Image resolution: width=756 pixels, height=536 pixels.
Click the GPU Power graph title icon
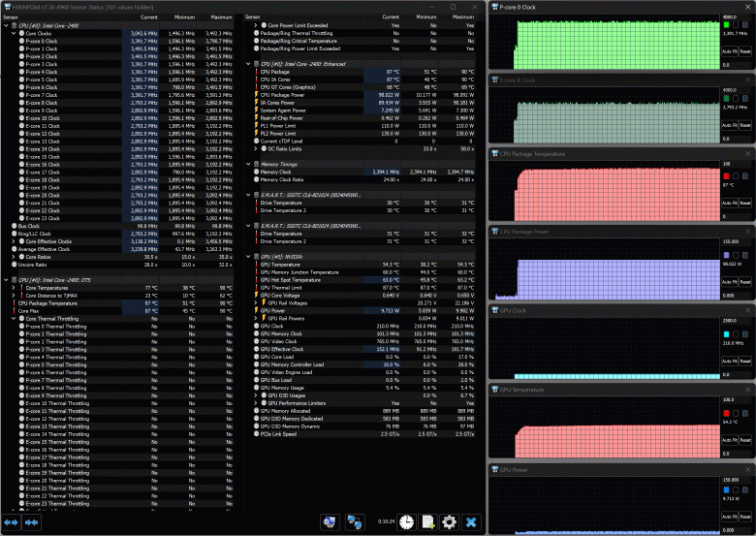coord(494,469)
